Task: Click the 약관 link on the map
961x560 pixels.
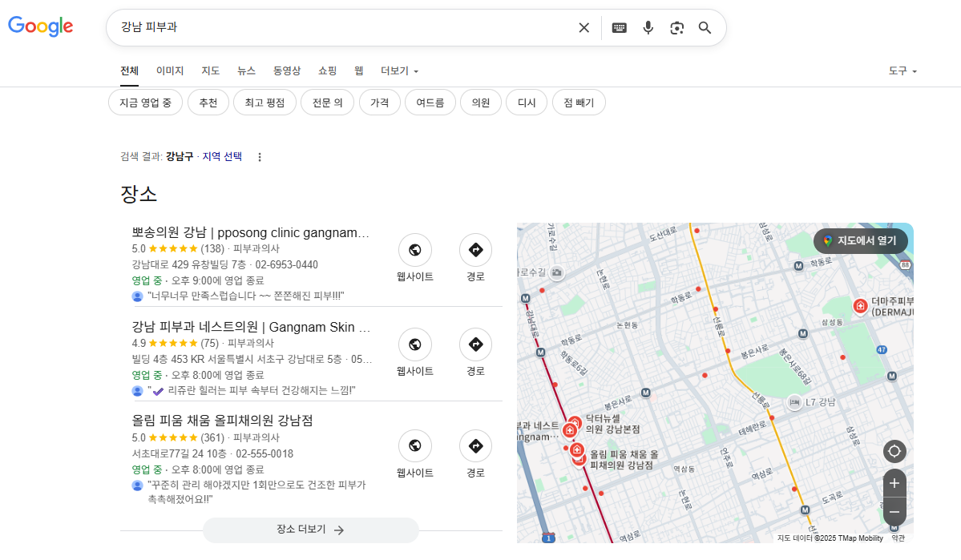Action: [x=898, y=538]
